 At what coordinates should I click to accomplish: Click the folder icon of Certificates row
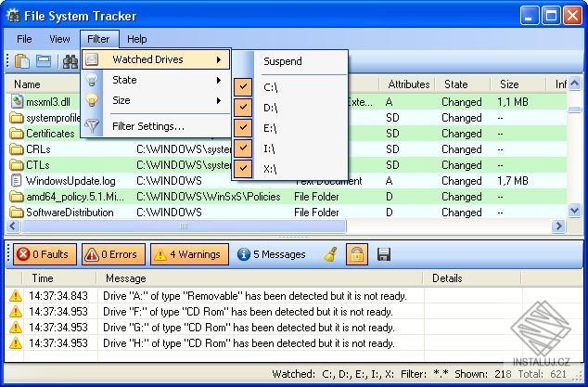[17, 134]
